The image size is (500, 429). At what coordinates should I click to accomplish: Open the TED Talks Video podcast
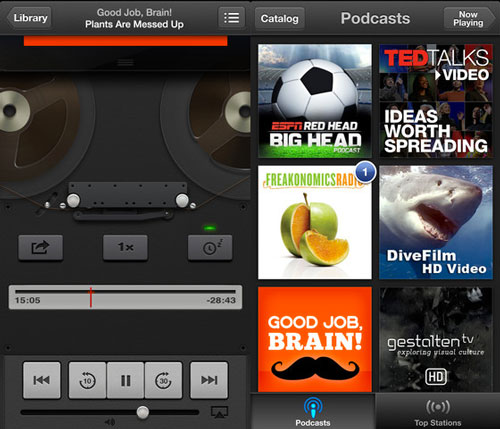click(x=436, y=101)
